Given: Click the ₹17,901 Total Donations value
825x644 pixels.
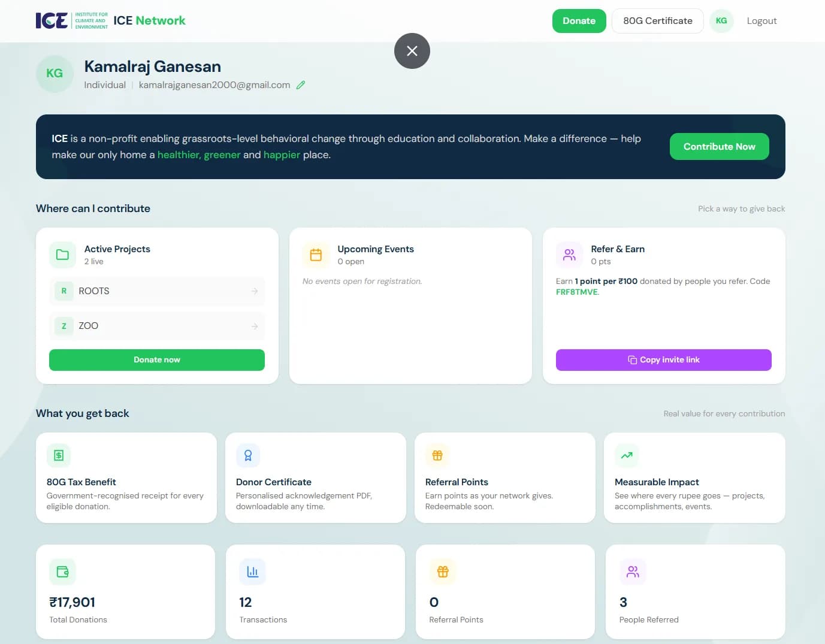Looking at the screenshot, I should (x=72, y=603).
